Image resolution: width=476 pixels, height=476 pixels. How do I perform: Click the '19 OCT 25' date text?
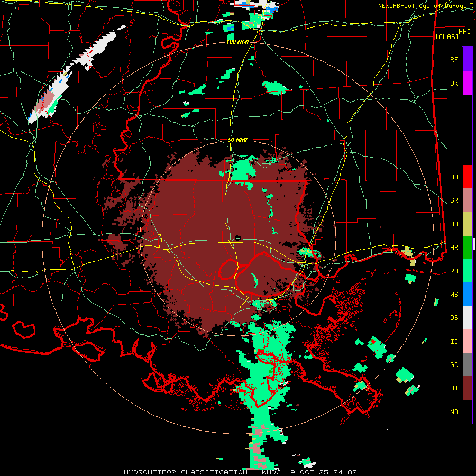pos(307,472)
